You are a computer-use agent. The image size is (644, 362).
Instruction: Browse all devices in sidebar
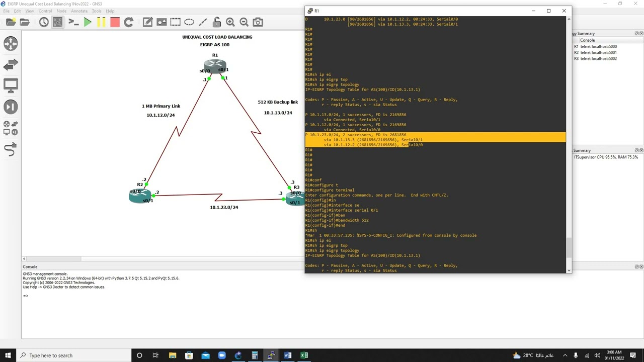coord(11,128)
